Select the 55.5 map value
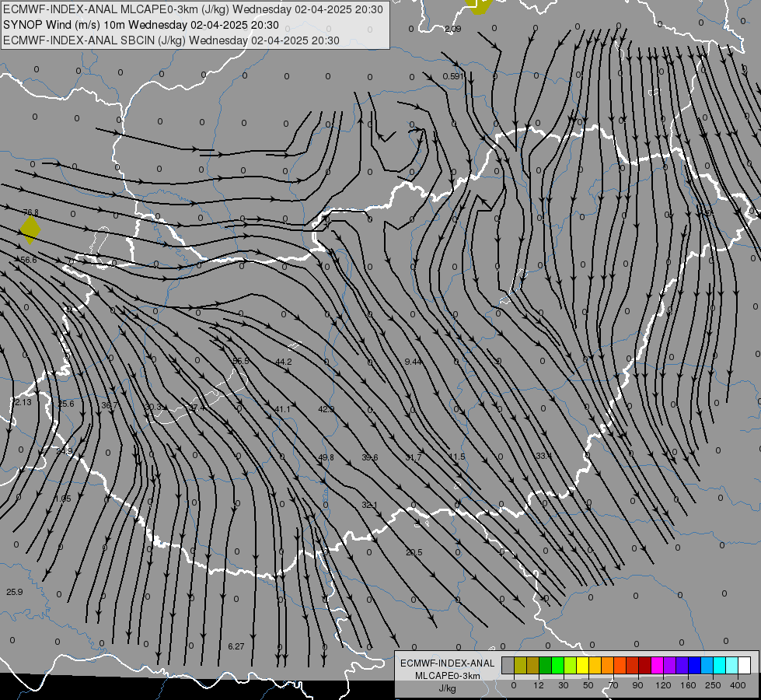The width and height of the screenshot is (761, 700). click(x=241, y=361)
